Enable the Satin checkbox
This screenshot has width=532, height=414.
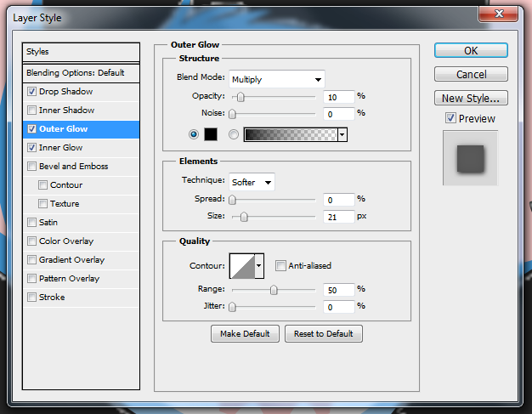point(32,222)
